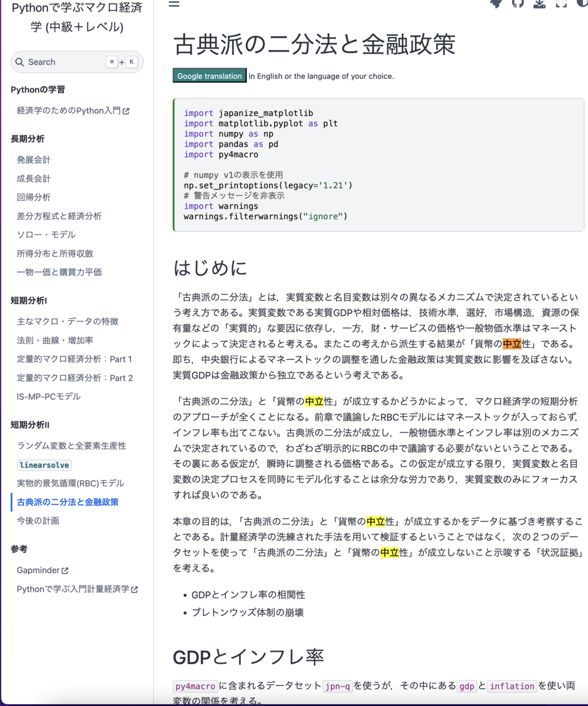The width and height of the screenshot is (588, 706).
Task: Open the Gapminder external link
Action: point(42,570)
